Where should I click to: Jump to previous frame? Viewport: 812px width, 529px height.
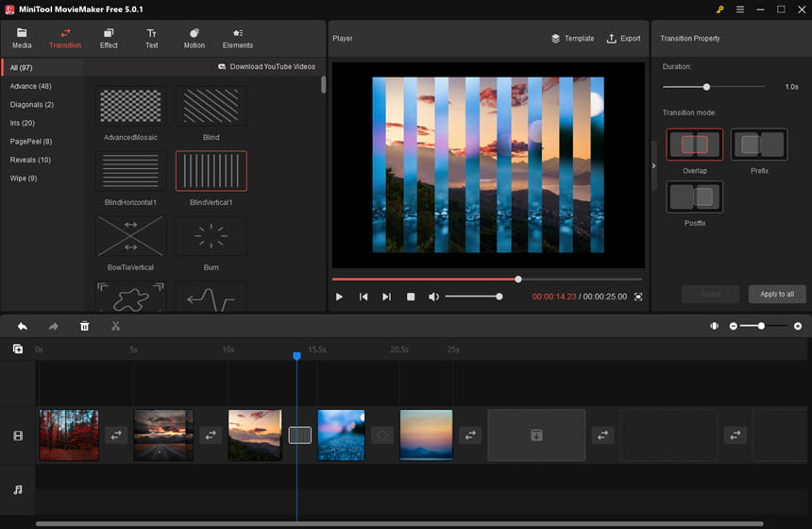364,297
